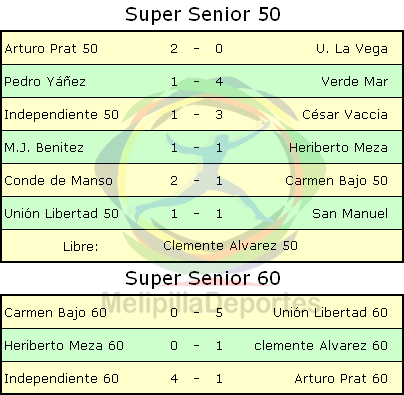Select the M.J. Benitez row
The width and height of the screenshot is (404, 395).
tap(202, 147)
